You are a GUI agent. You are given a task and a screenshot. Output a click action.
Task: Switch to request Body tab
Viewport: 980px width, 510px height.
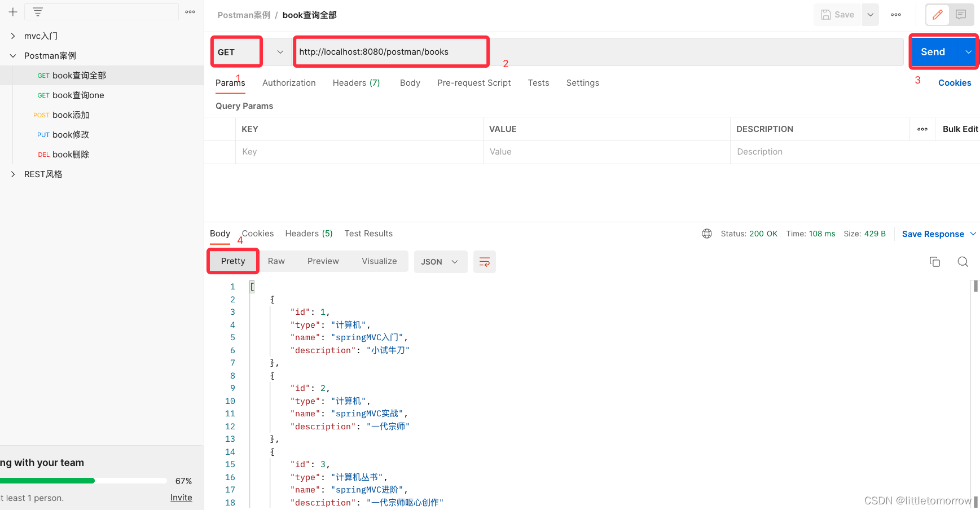coord(410,83)
